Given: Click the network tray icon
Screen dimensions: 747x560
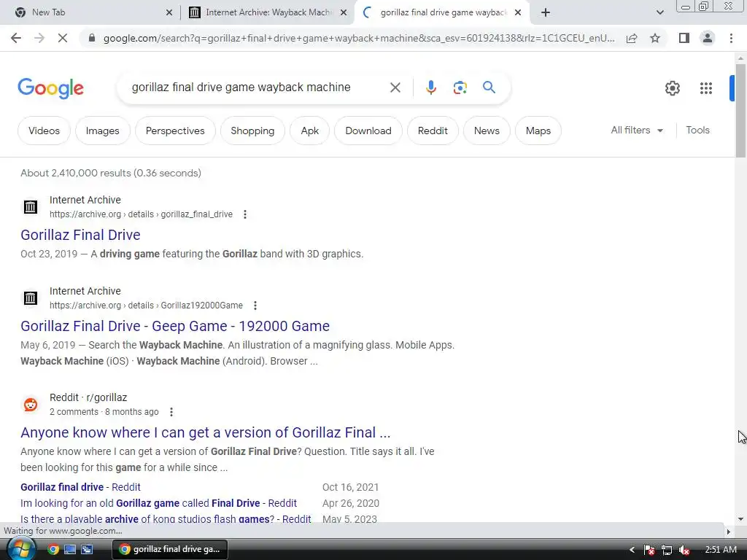Looking at the screenshot, I should pyautogui.click(x=667, y=550).
